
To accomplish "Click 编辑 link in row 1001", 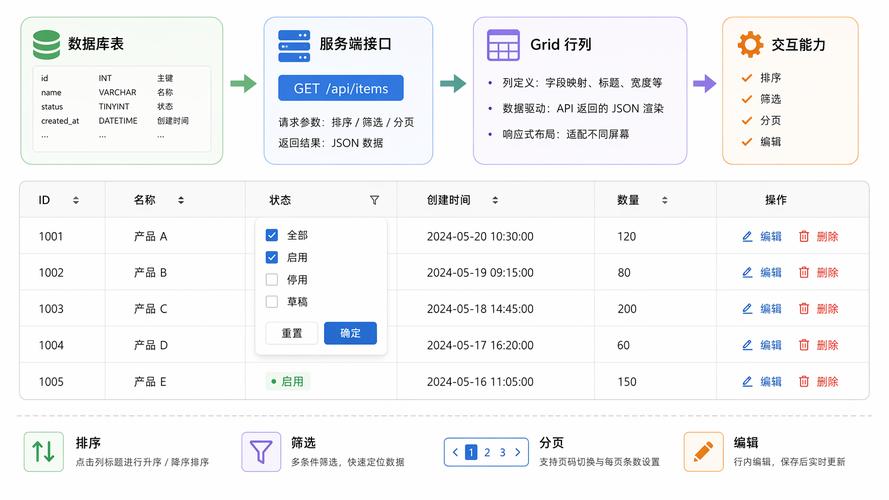I will click(771, 236).
